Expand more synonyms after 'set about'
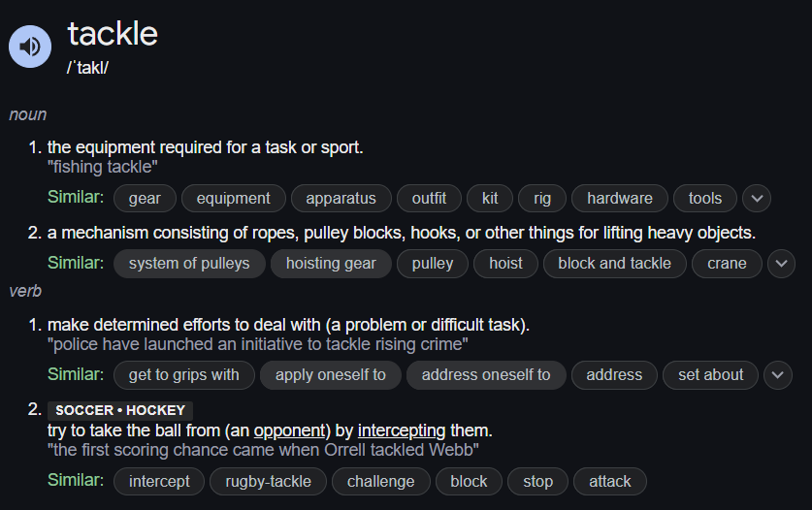812x510 pixels. (x=777, y=375)
